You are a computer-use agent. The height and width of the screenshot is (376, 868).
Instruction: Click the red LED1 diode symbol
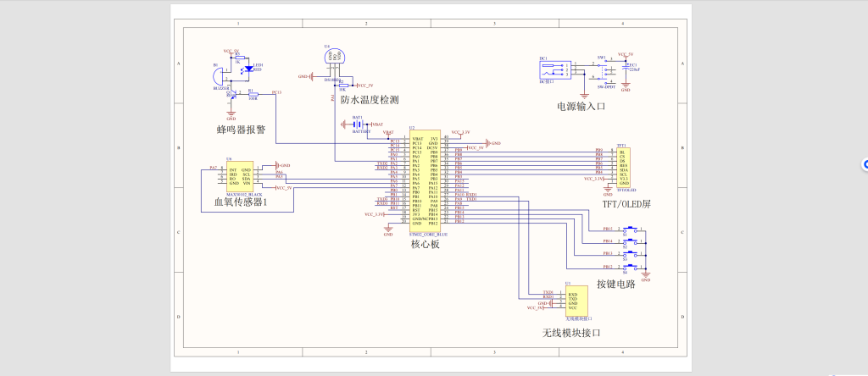pos(248,69)
